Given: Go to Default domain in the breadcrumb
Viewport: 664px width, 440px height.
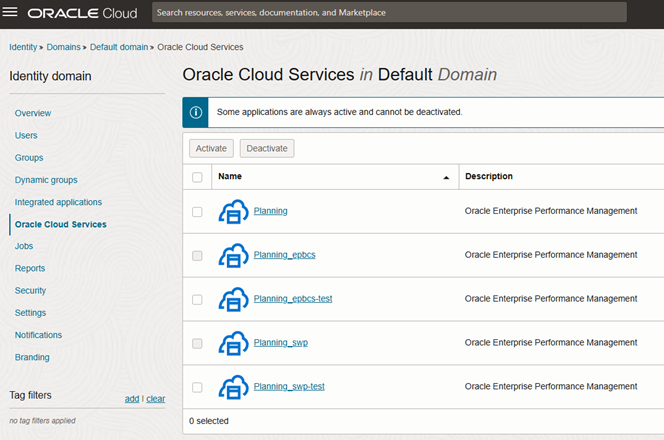Looking at the screenshot, I should tap(119, 47).
